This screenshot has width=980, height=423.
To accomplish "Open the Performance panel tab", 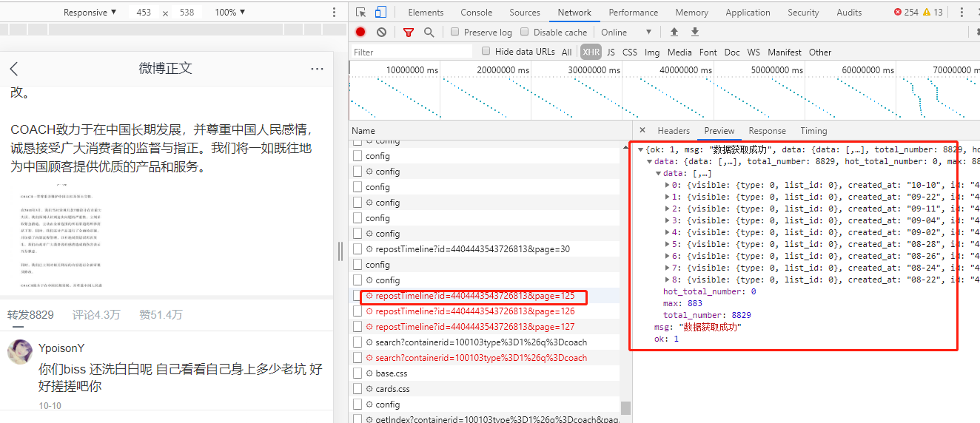I will click(634, 12).
